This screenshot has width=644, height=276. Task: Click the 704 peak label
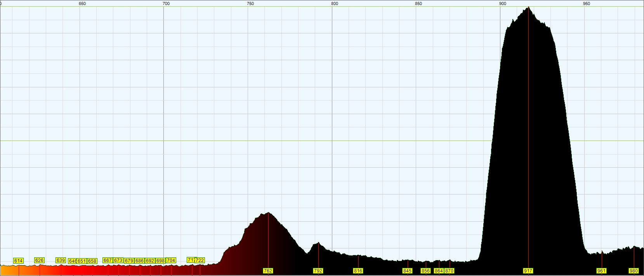171,260
